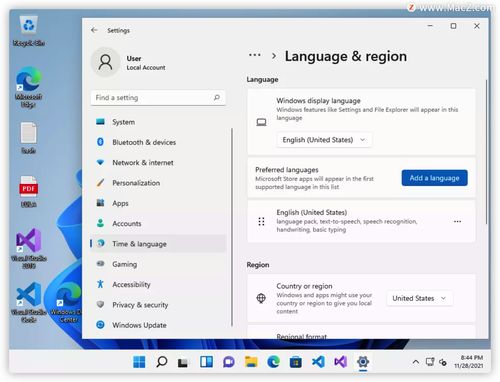Viewport: 500px width, 382px height.
Task: Focus the Find a setting search box
Action: click(x=158, y=98)
